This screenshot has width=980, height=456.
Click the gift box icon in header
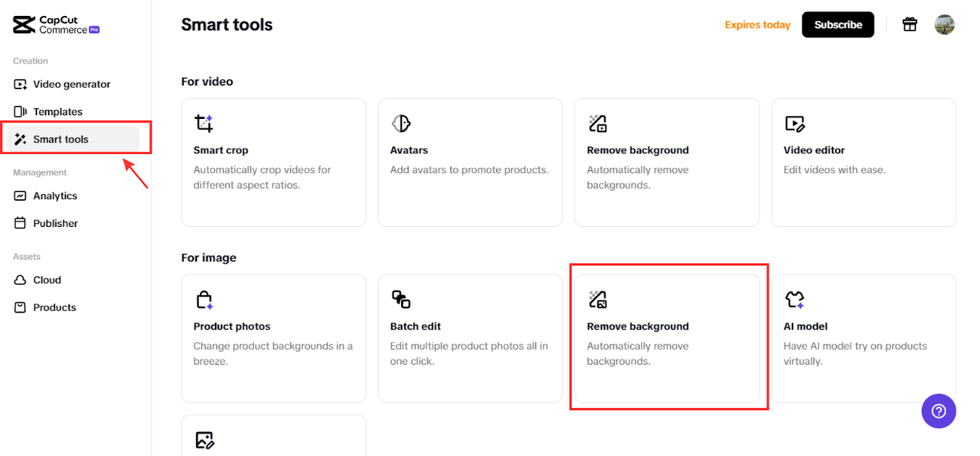coord(910,25)
